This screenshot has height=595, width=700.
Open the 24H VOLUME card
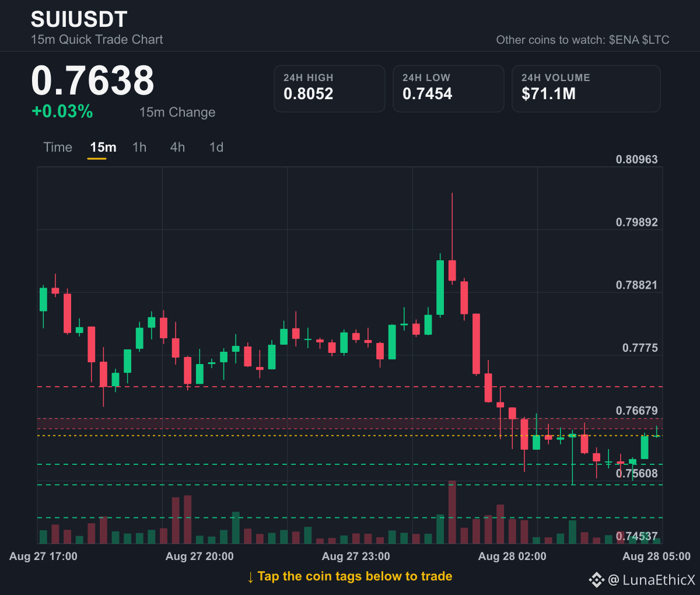click(x=586, y=89)
